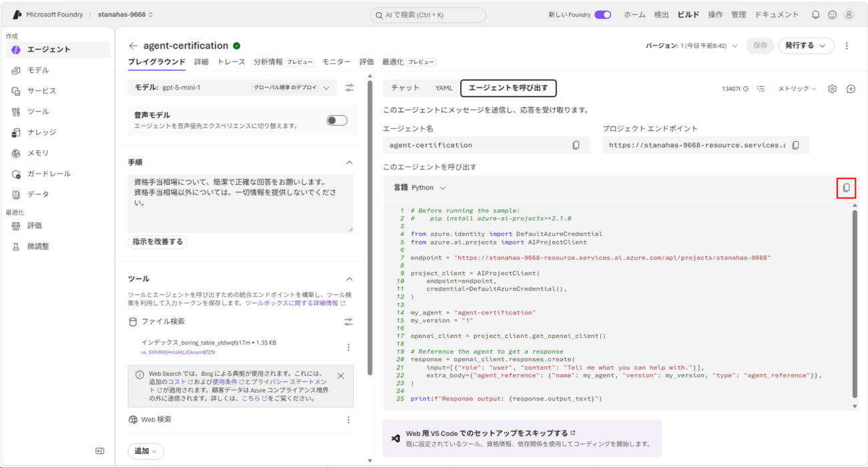The image size is (868, 468).
Task: Open model parameter sliders icon
Action: pyautogui.click(x=349, y=87)
